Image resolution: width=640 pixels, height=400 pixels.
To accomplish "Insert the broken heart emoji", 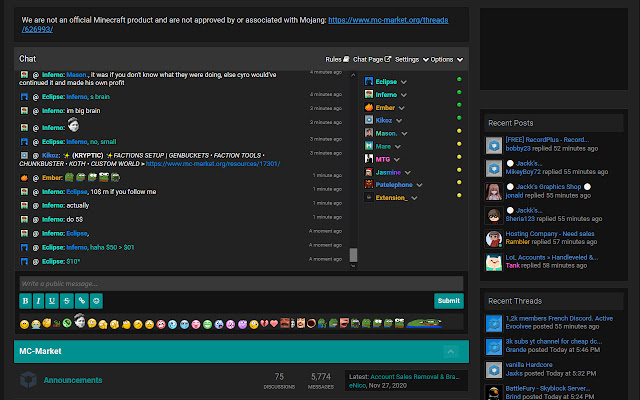I will [264, 324].
